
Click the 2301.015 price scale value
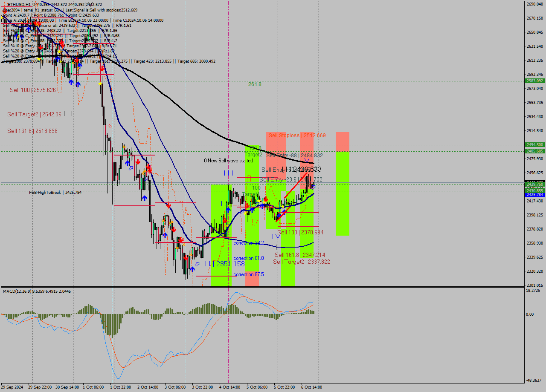(x=534, y=285)
